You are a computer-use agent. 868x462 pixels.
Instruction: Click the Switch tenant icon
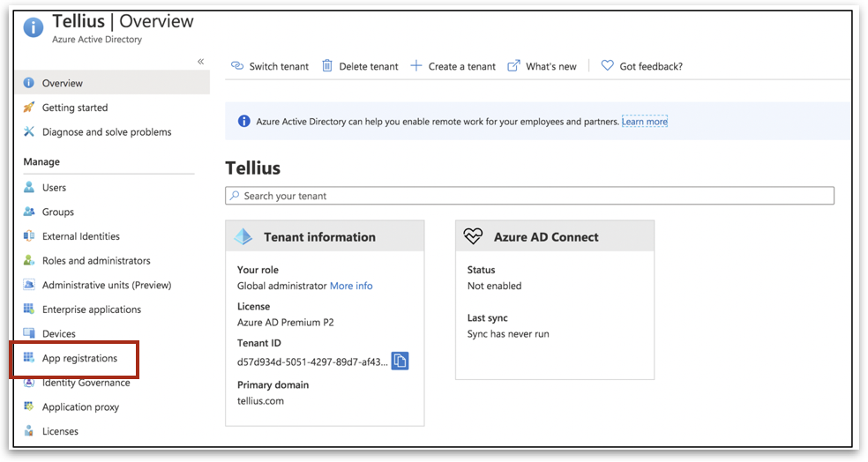click(x=237, y=66)
